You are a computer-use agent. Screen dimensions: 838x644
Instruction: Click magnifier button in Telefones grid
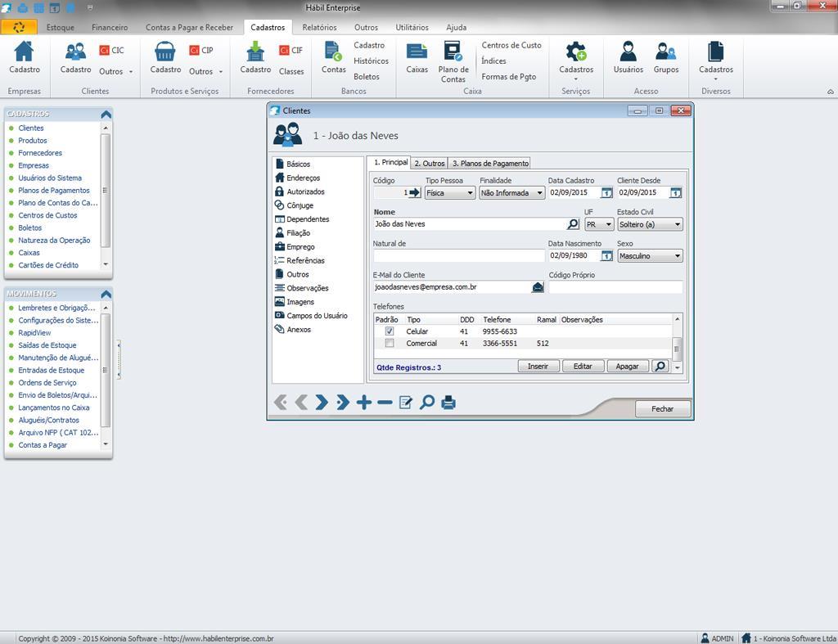pyautogui.click(x=660, y=366)
